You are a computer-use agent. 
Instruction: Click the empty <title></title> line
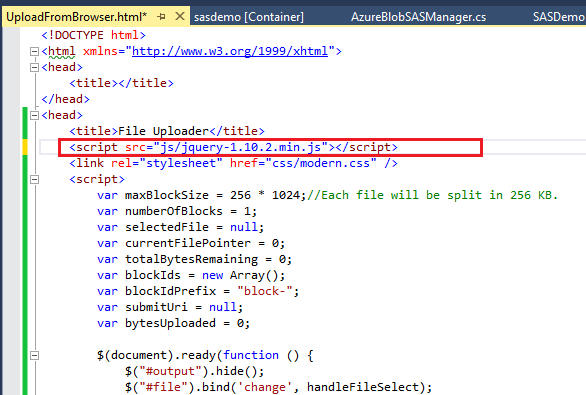pos(121,83)
